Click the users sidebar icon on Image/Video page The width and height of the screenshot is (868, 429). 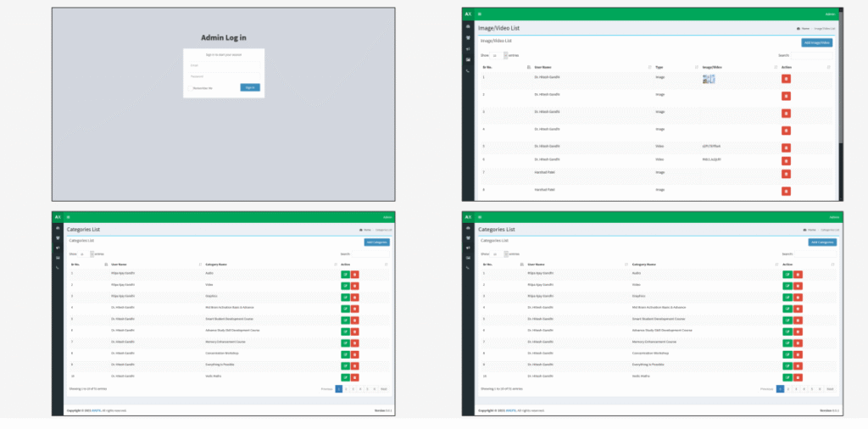click(x=468, y=37)
